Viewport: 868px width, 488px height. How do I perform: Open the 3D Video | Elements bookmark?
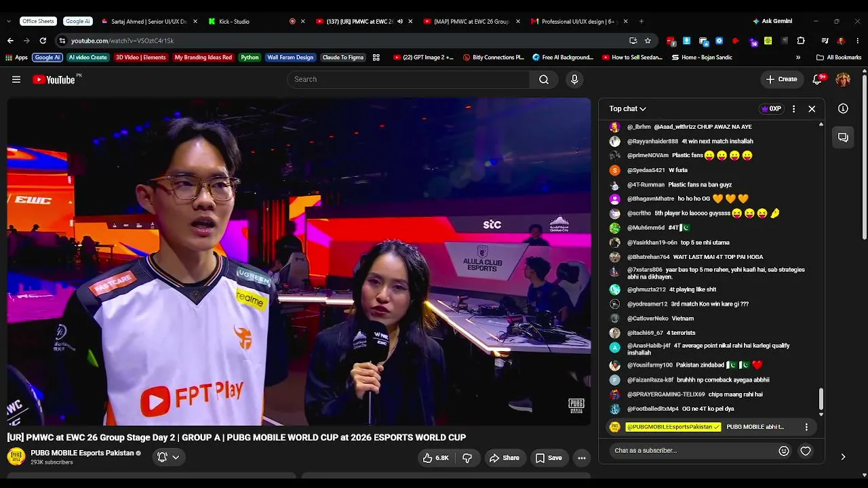(140, 58)
